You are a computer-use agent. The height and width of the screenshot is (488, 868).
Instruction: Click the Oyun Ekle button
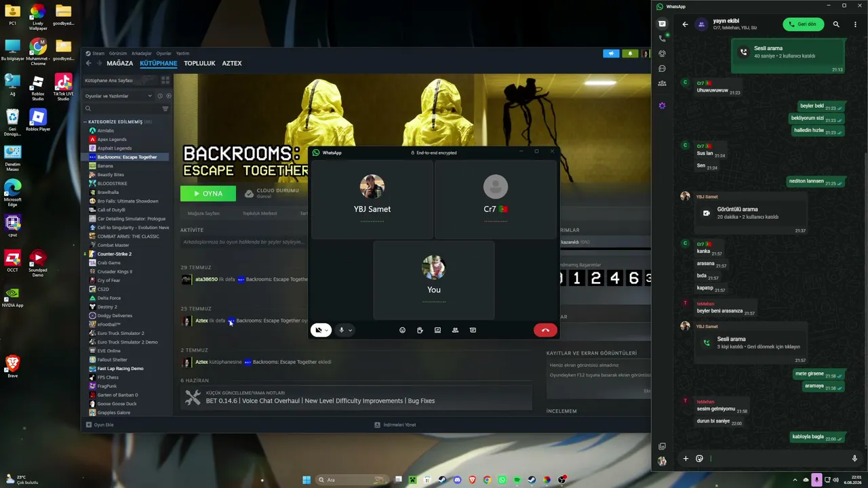[x=100, y=425]
